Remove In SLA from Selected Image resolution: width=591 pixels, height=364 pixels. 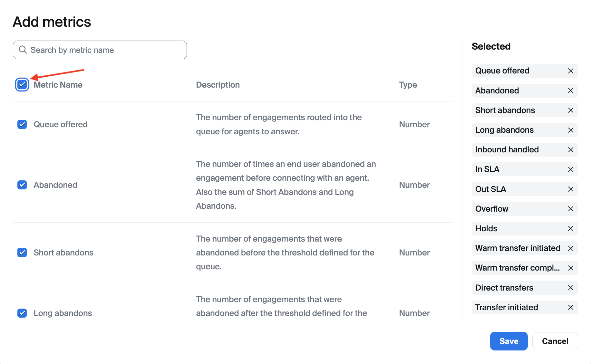coord(570,169)
